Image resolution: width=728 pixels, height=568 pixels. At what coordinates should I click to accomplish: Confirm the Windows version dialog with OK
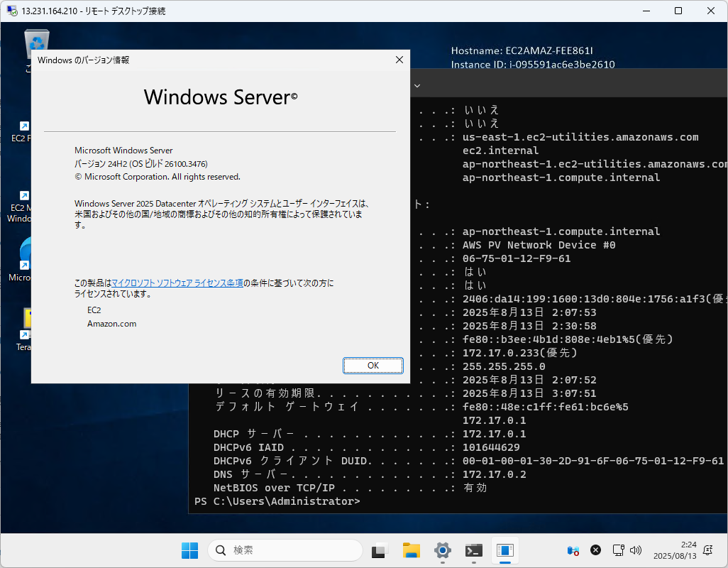373,365
